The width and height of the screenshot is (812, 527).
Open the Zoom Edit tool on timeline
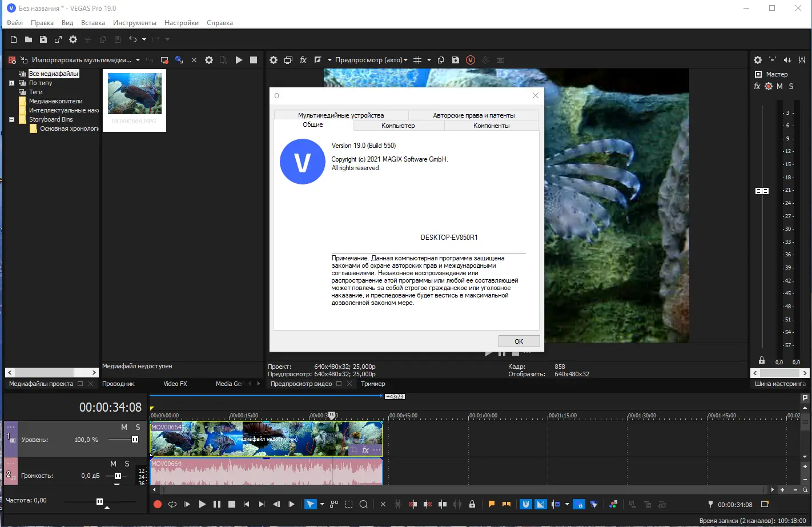click(x=364, y=504)
